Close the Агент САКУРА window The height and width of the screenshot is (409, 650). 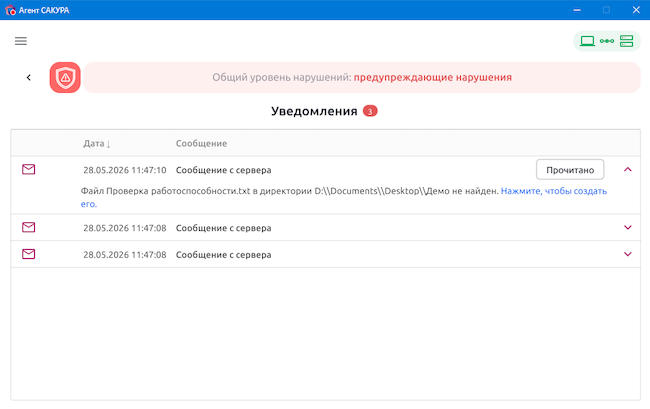[636, 10]
